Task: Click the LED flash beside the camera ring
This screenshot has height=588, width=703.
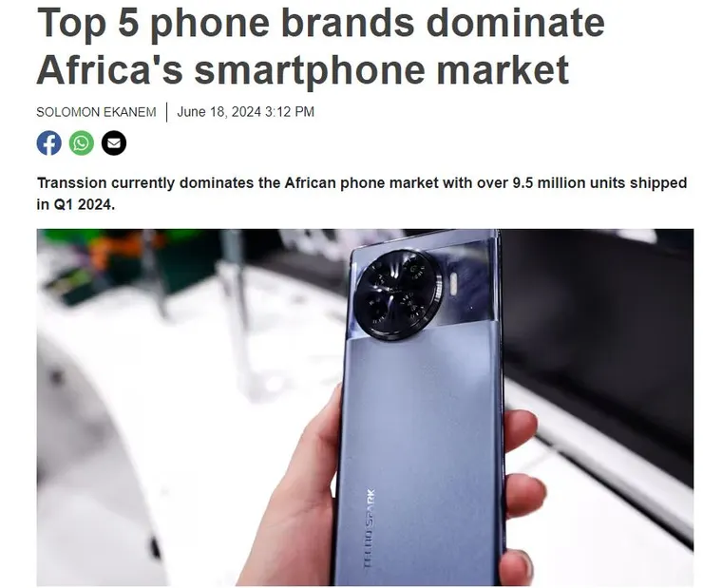Action: point(453,284)
